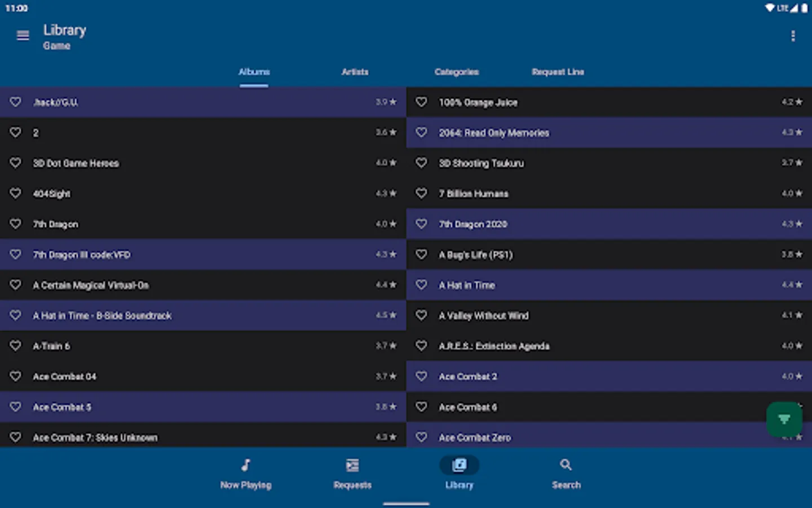
Task: Open A Bug's Life (PS1) album
Action: click(476, 255)
